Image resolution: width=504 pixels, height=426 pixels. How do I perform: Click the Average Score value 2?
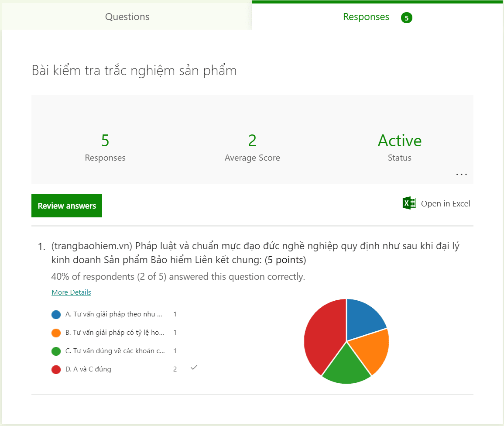click(252, 141)
